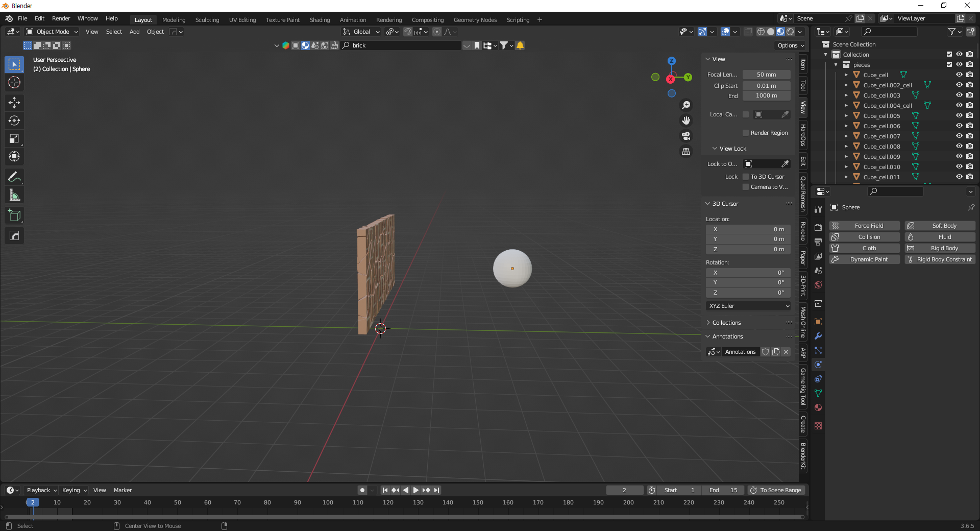Toggle the camera view gizmo
This screenshot has width=980, height=531.
[x=686, y=136]
